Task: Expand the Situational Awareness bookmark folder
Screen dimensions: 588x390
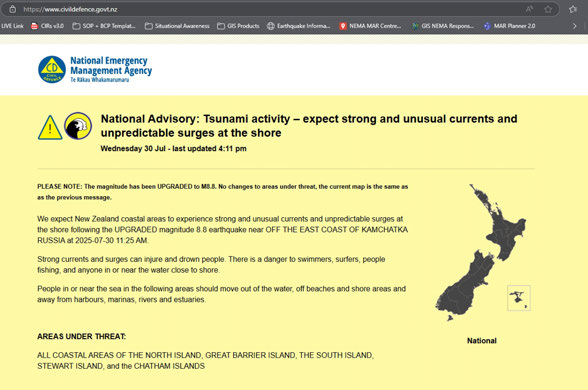Action: coord(177,26)
